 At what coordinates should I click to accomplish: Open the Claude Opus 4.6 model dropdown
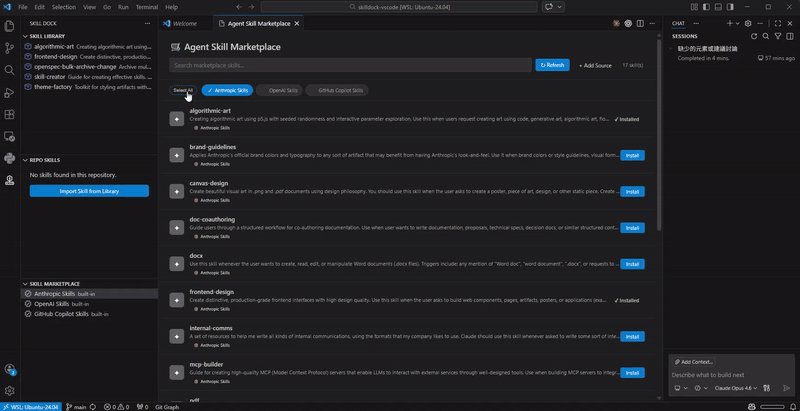pyautogui.click(x=736, y=388)
